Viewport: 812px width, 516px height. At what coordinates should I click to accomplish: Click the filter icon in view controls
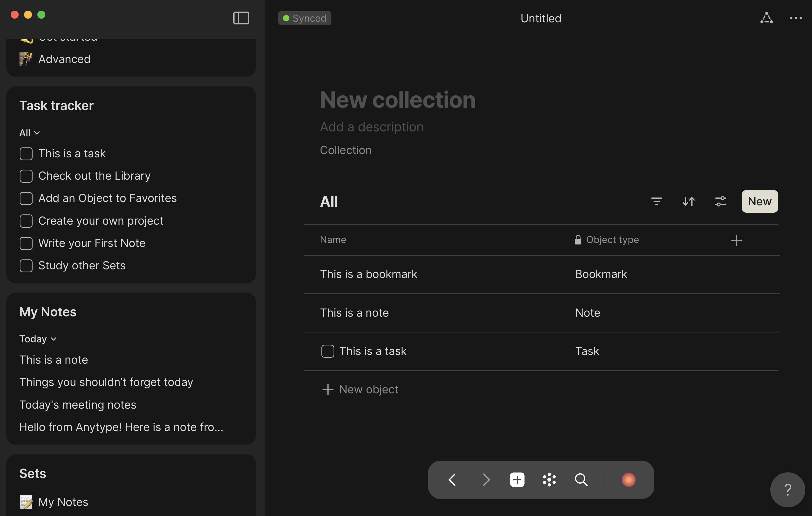coord(656,201)
